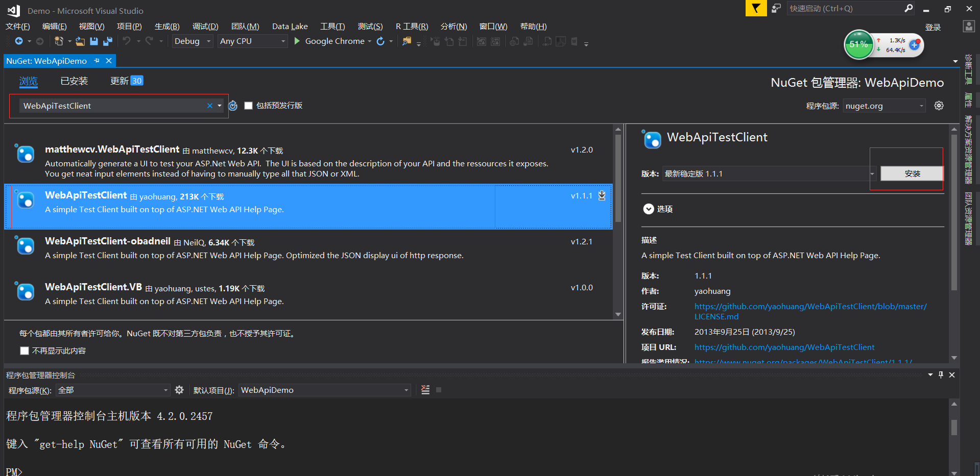Switch to the Installed tab
Viewport: 980px width, 476px height.
click(x=74, y=81)
